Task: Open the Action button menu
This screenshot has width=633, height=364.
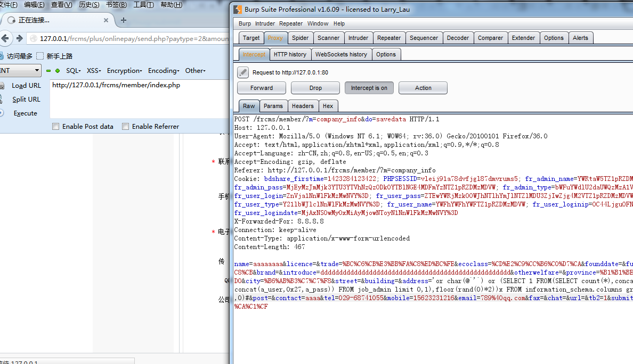Action: pos(423,88)
